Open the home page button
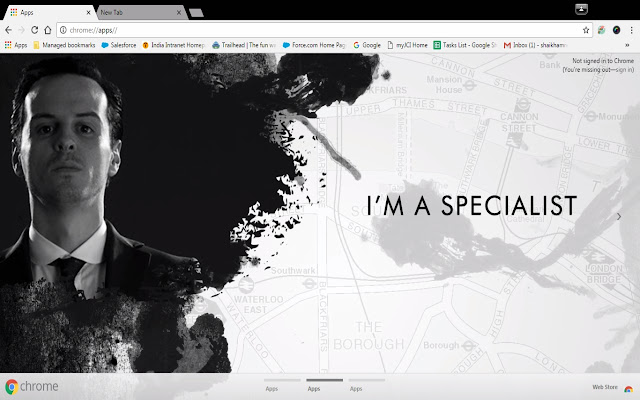Viewport: 640px width, 400px height. (x=48, y=30)
